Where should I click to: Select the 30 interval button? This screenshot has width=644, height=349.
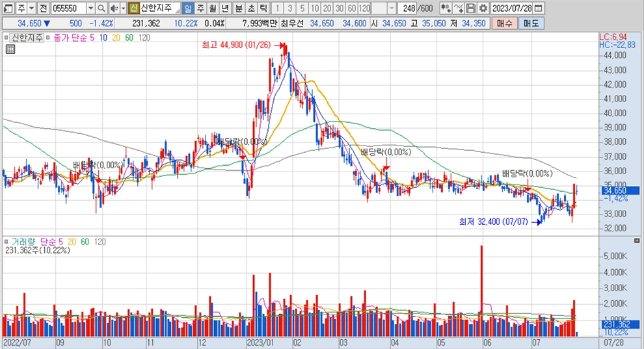coord(340,8)
